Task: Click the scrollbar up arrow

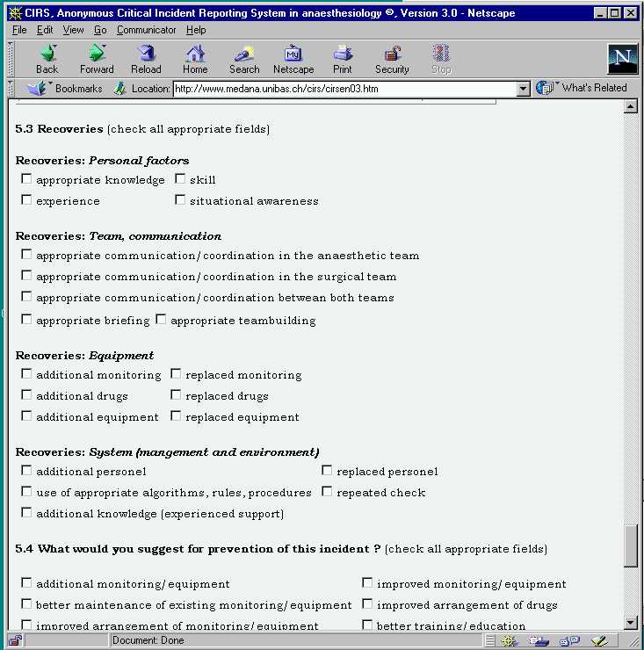Action: click(630, 107)
